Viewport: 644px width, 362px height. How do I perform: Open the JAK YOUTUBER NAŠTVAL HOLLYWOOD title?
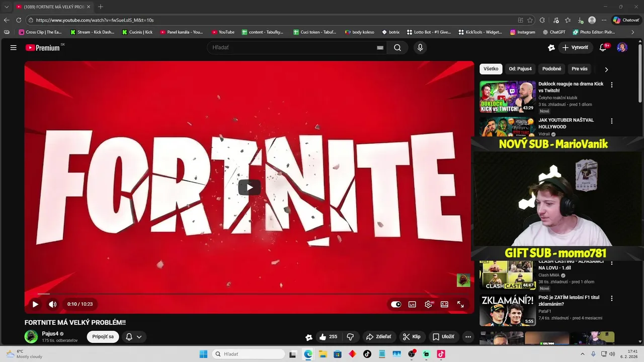[x=566, y=124]
